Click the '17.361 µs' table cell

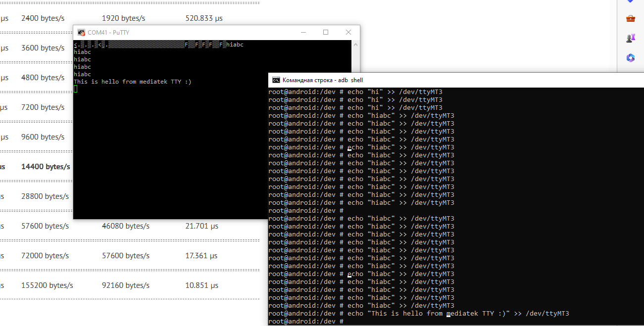(201, 256)
